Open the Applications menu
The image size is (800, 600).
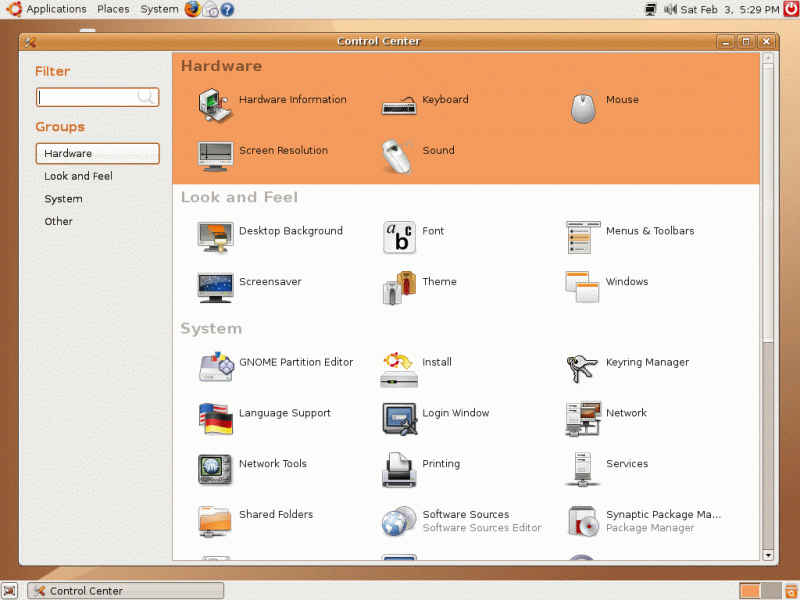pyautogui.click(x=56, y=9)
